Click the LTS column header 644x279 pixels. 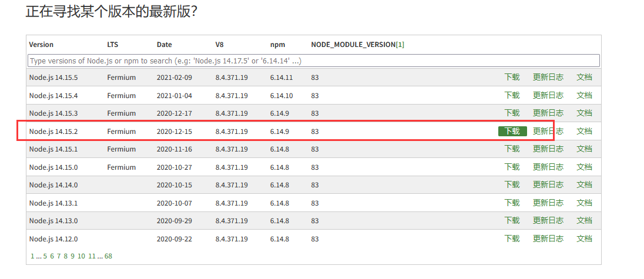(x=113, y=45)
